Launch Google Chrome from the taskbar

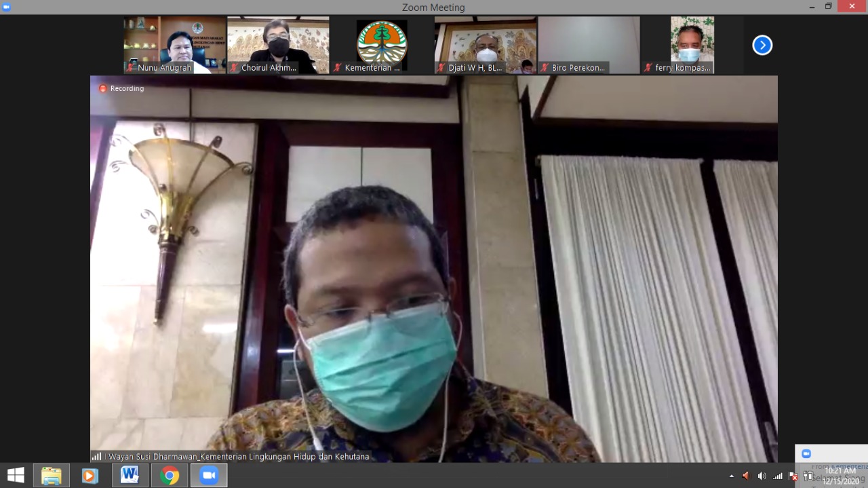click(170, 475)
